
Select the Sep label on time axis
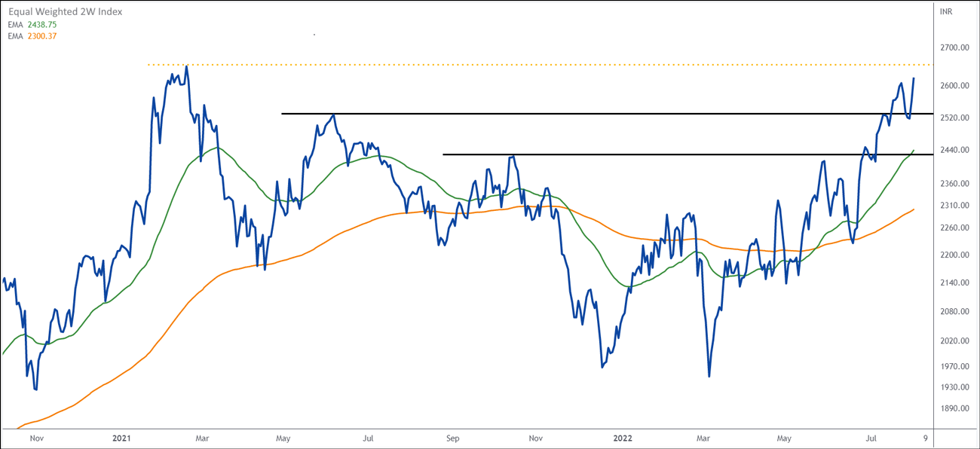coord(452,438)
